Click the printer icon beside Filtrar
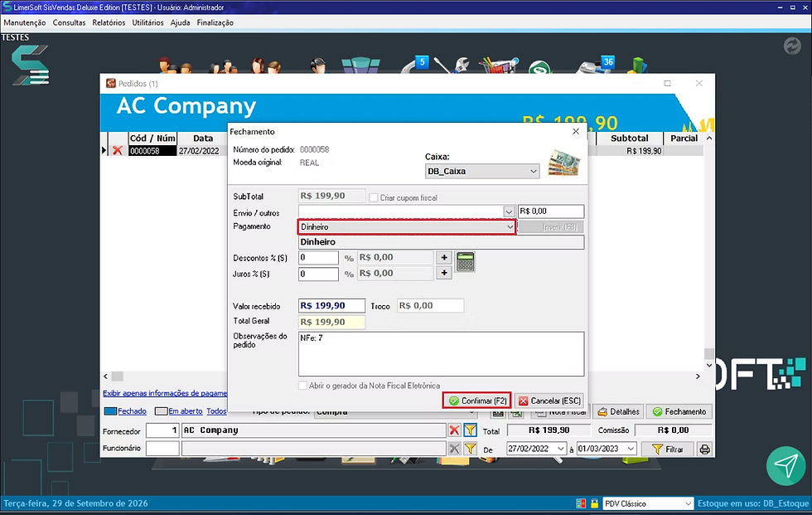812x515 pixels. 704,449
